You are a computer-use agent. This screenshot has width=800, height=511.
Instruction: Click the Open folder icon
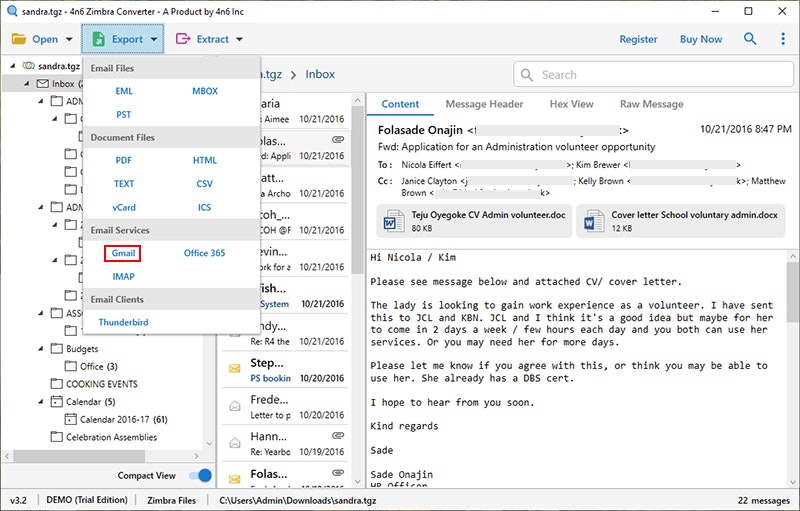[x=19, y=39]
